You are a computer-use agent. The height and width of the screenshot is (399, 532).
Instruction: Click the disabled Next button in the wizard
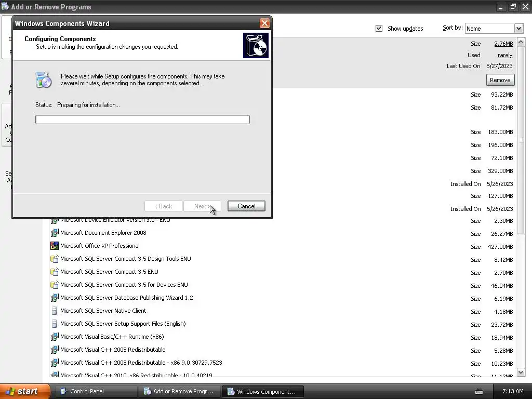[202, 206]
